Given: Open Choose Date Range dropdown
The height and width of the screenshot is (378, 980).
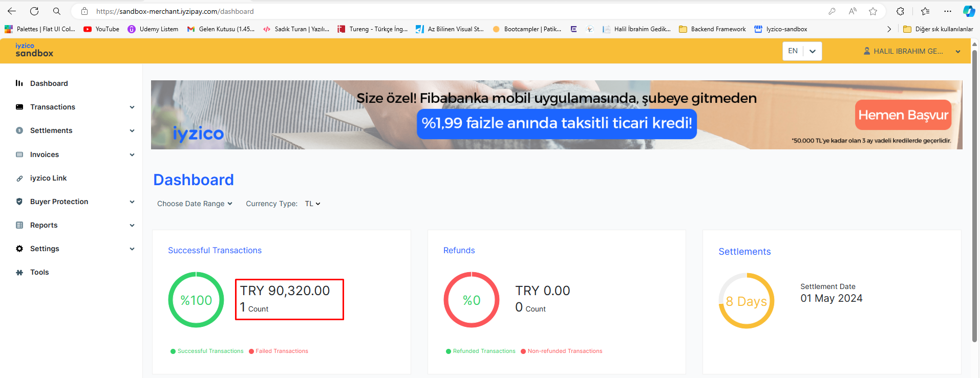Looking at the screenshot, I should coord(195,204).
